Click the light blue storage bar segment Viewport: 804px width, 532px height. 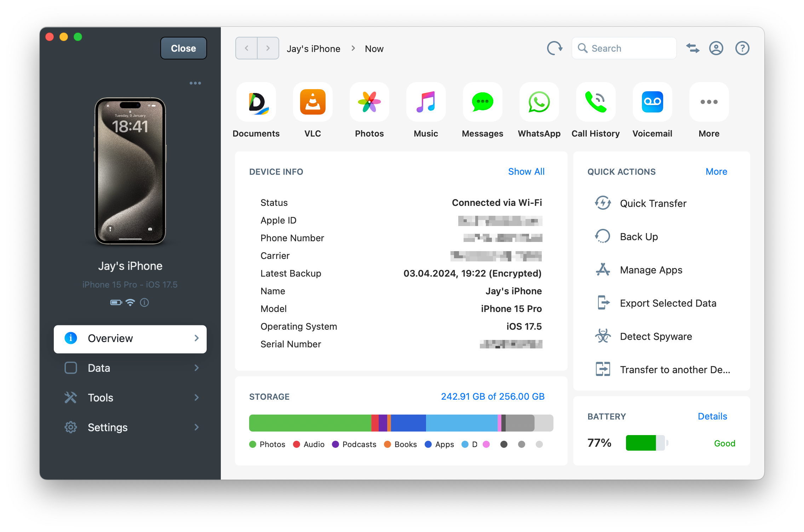tap(462, 423)
